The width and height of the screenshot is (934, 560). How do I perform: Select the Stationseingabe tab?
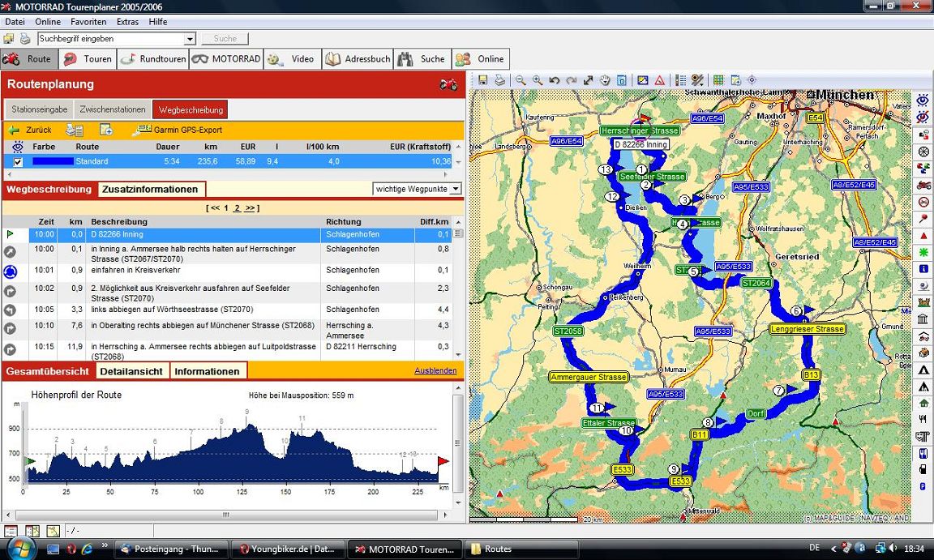click(39, 109)
